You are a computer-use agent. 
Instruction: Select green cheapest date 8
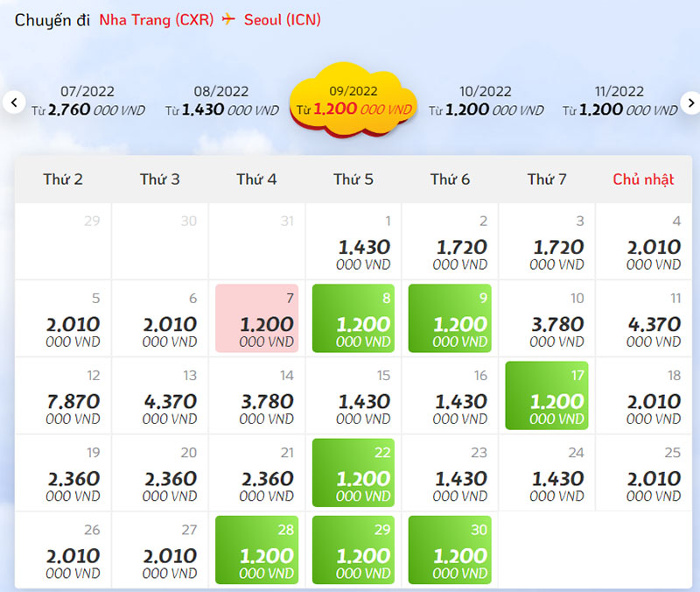[x=353, y=319]
